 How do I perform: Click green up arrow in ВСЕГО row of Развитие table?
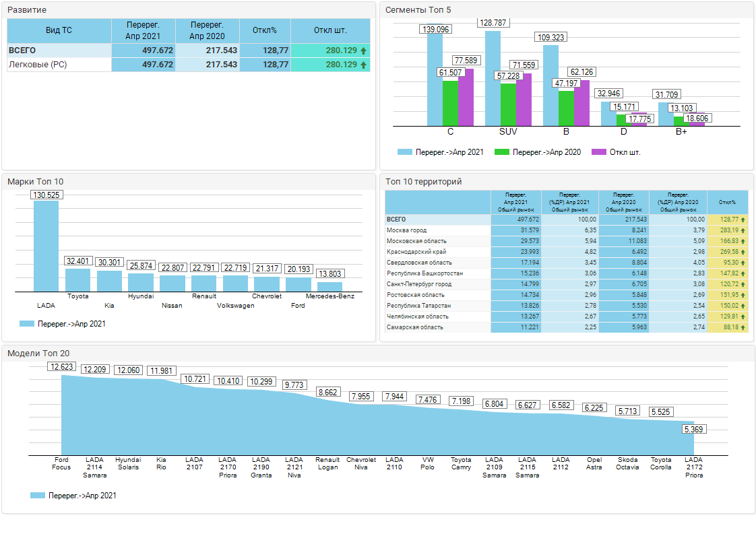(x=364, y=51)
